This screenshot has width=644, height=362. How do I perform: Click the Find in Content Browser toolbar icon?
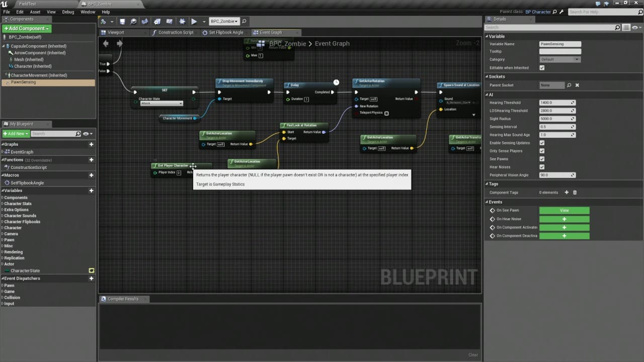(x=133, y=22)
